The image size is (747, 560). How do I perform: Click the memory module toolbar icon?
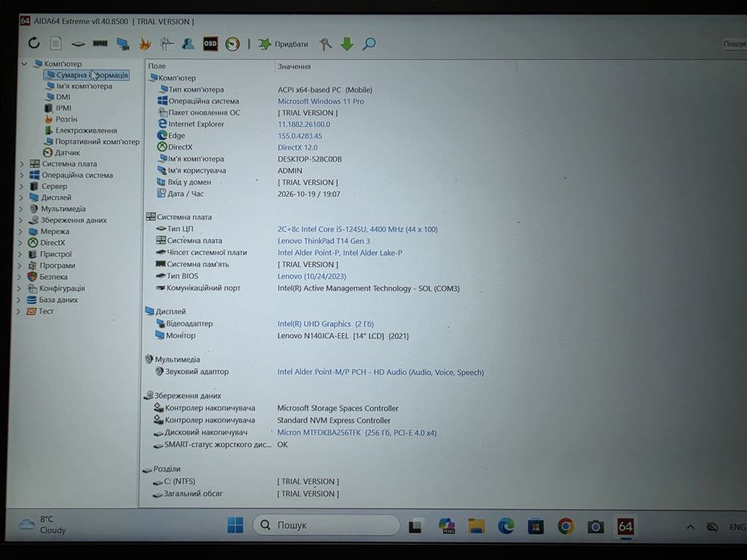[x=100, y=43]
